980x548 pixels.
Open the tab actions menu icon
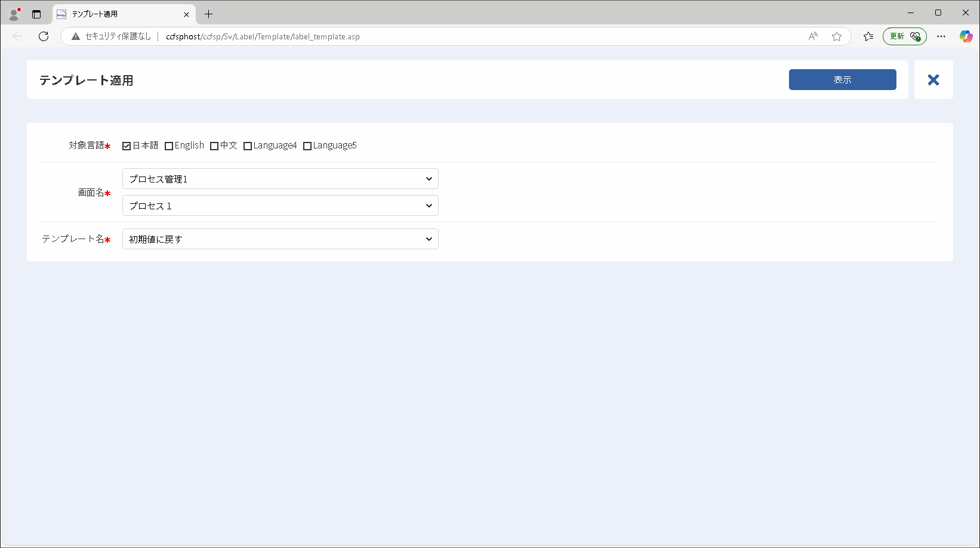(x=36, y=14)
